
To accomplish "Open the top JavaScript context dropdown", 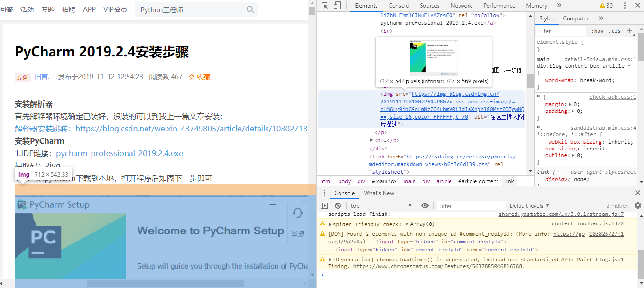I will [381, 205].
